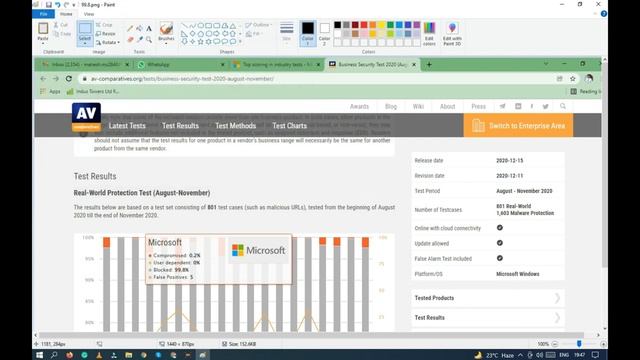
Task: Click the Redo arrow in title bar
Action: [67, 5]
